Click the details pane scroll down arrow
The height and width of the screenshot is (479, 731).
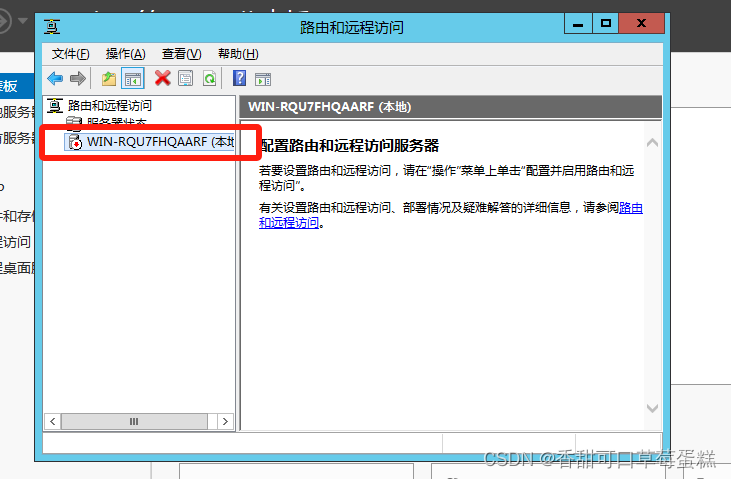coord(652,408)
